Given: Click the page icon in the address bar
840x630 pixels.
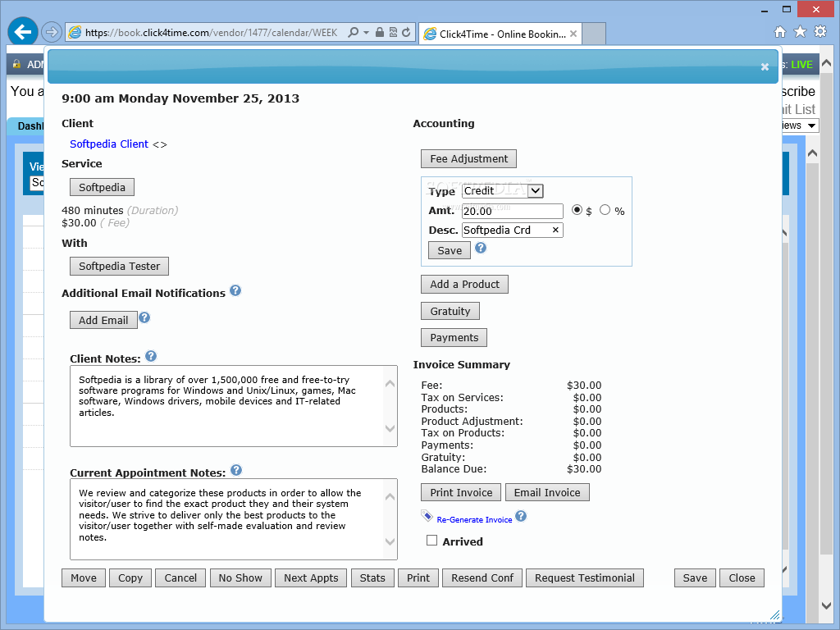Looking at the screenshot, I should pos(75,32).
